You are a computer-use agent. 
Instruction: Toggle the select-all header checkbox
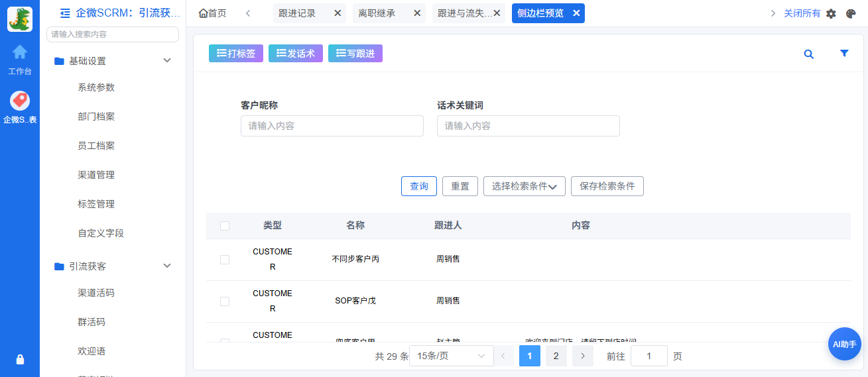tap(225, 226)
